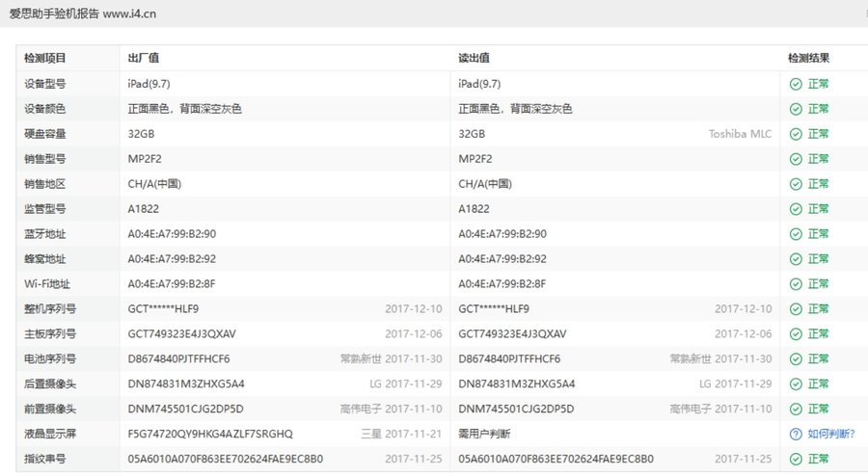The image size is (868, 476).
Task: Click the 需用户判断 read value
Action: coord(484,434)
